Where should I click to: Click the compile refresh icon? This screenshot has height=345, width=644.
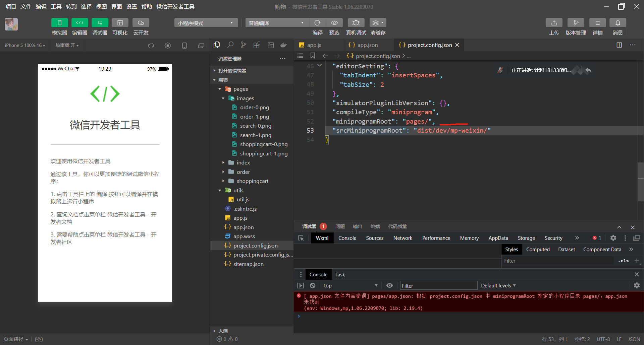coord(317,23)
